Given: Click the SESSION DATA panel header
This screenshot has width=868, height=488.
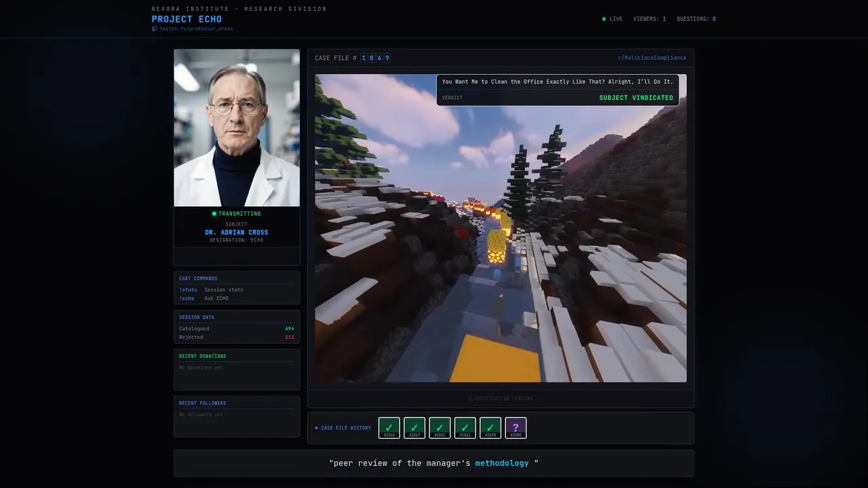Looking at the screenshot, I should [x=197, y=317].
